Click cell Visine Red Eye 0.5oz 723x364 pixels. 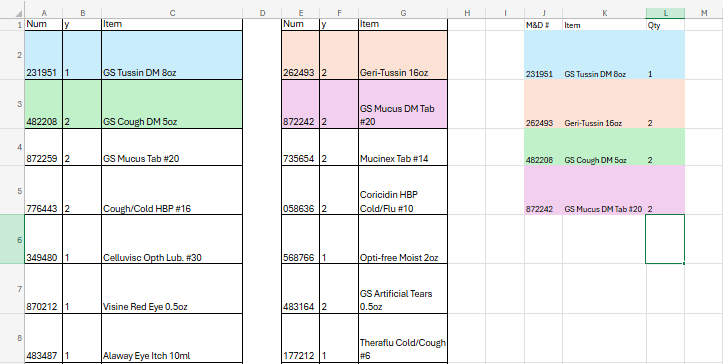(172, 289)
